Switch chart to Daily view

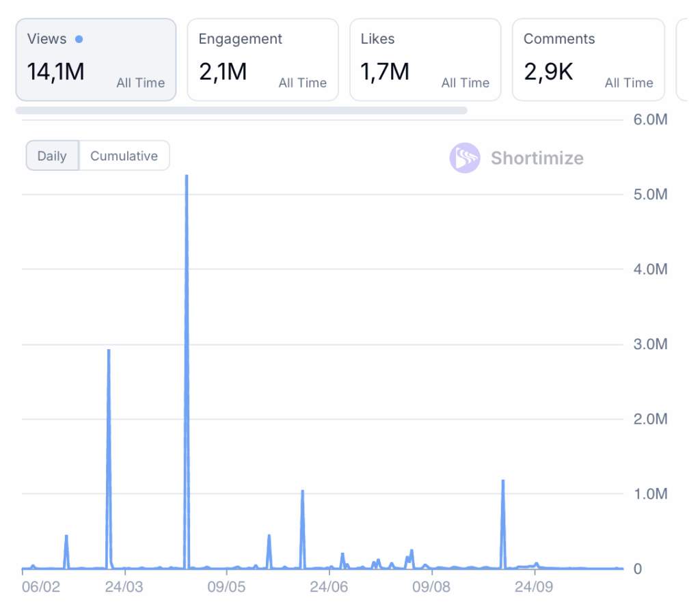pos(52,156)
